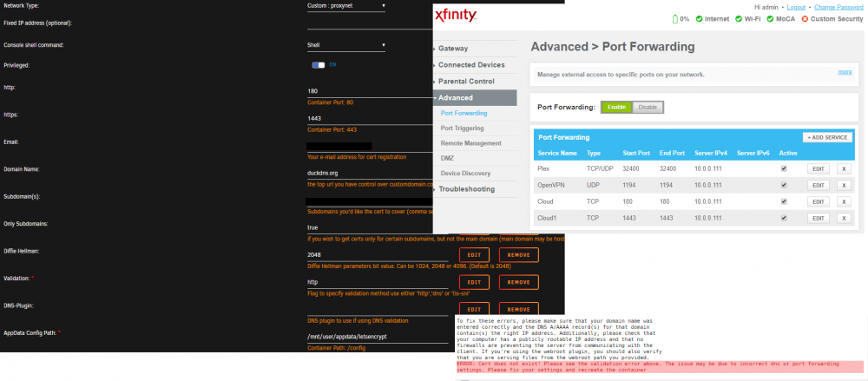Uncheck Active checkbox for OpenVPN
This screenshot has height=381, width=868.
784,185
